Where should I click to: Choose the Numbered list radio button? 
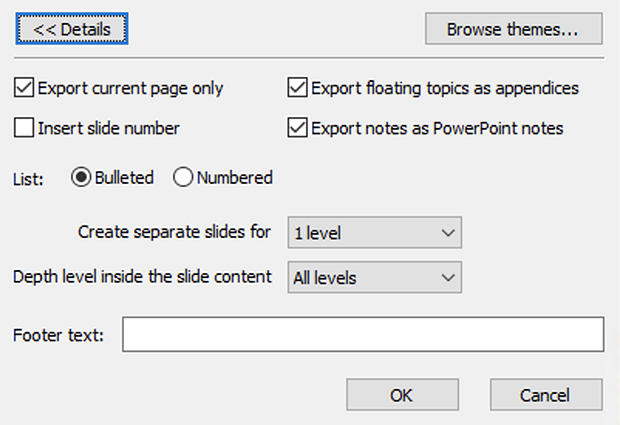[x=184, y=178]
